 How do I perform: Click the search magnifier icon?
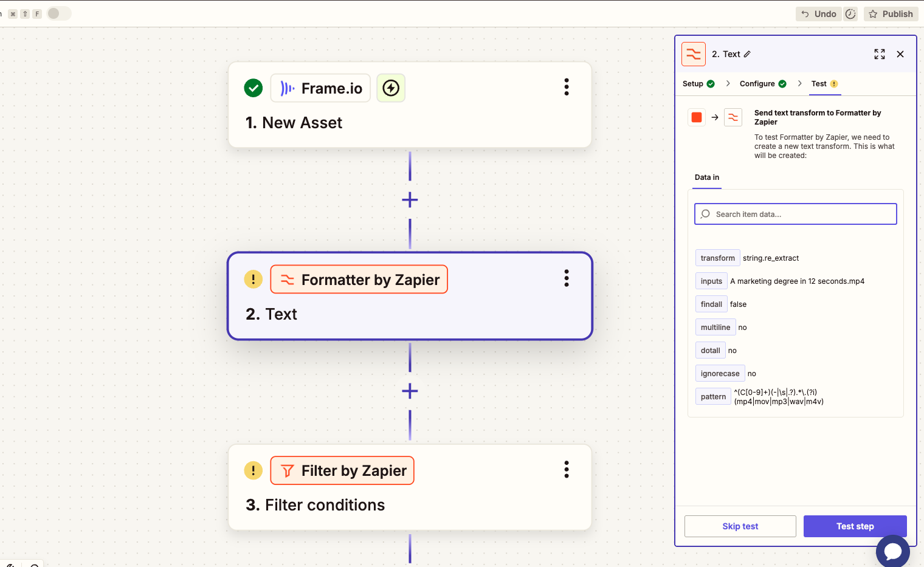(705, 214)
